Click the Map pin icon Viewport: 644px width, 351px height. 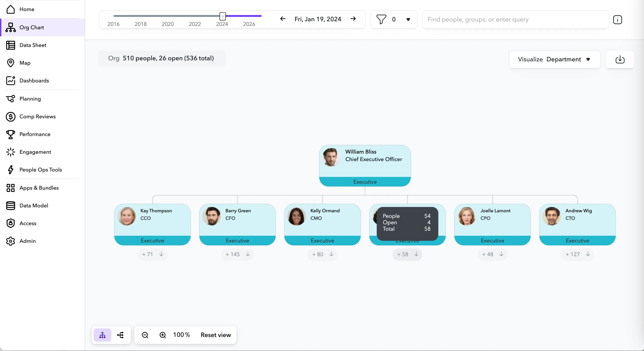coord(10,63)
